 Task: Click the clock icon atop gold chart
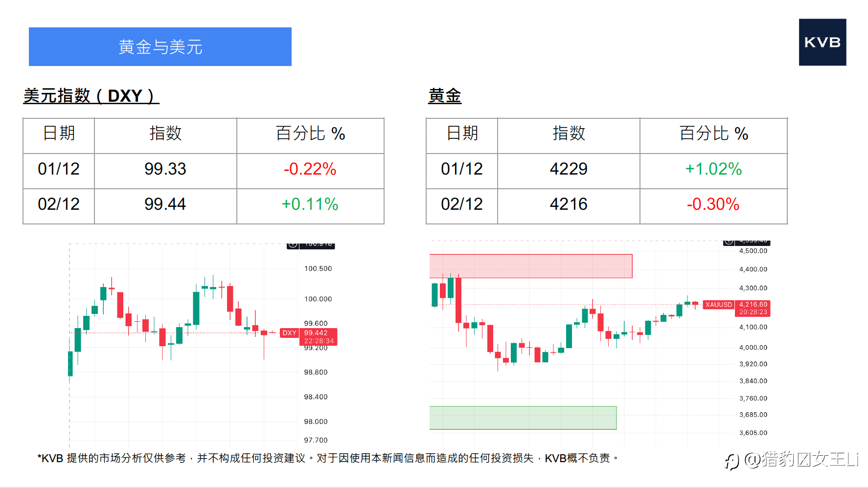click(x=729, y=242)
